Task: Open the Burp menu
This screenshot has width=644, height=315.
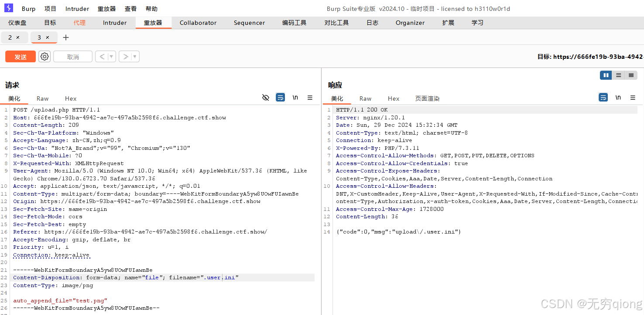Action: coord(28,9)
